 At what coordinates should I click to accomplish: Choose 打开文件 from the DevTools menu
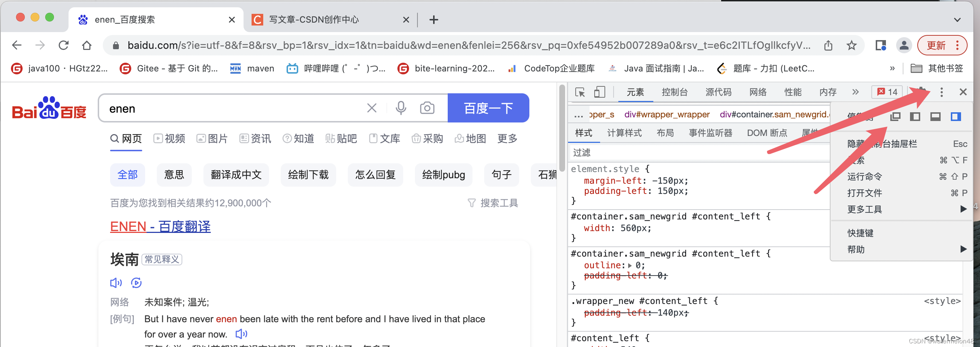pos(901,193)
